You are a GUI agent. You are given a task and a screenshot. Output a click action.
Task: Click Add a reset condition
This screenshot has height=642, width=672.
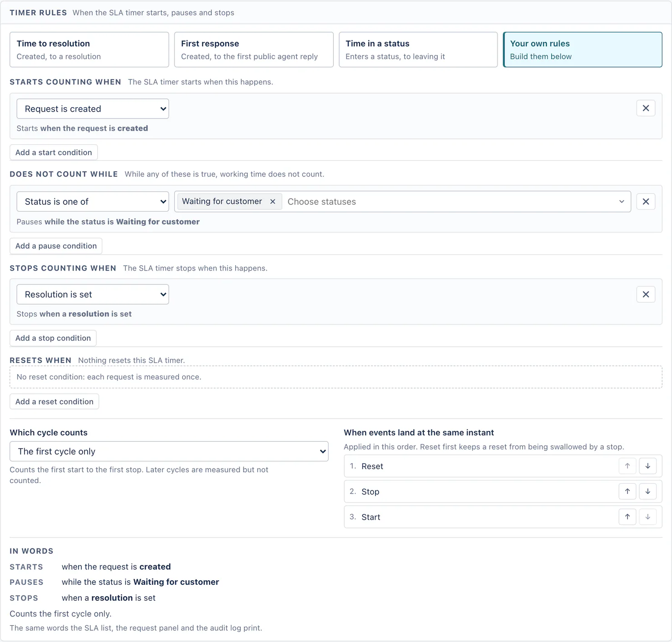(x=54, y=402)
